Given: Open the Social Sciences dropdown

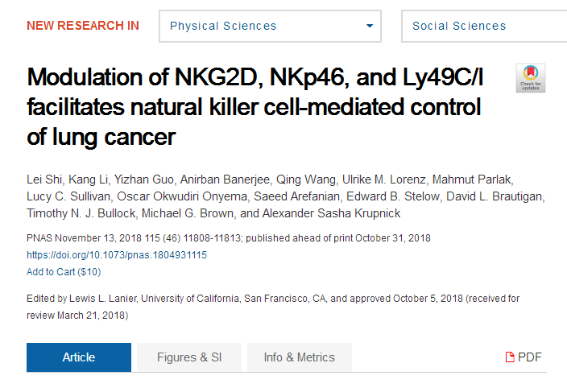Looking at the screenshot, I should pos(485,26).
